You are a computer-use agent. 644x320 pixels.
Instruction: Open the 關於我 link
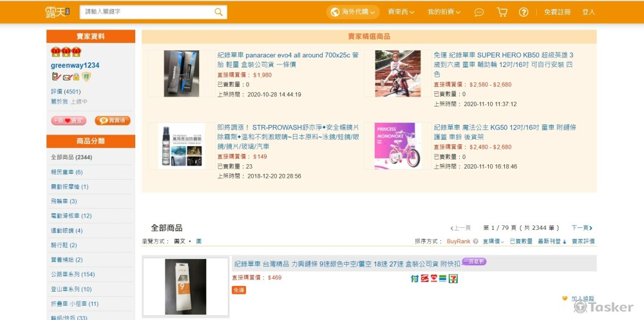point(59,101)
